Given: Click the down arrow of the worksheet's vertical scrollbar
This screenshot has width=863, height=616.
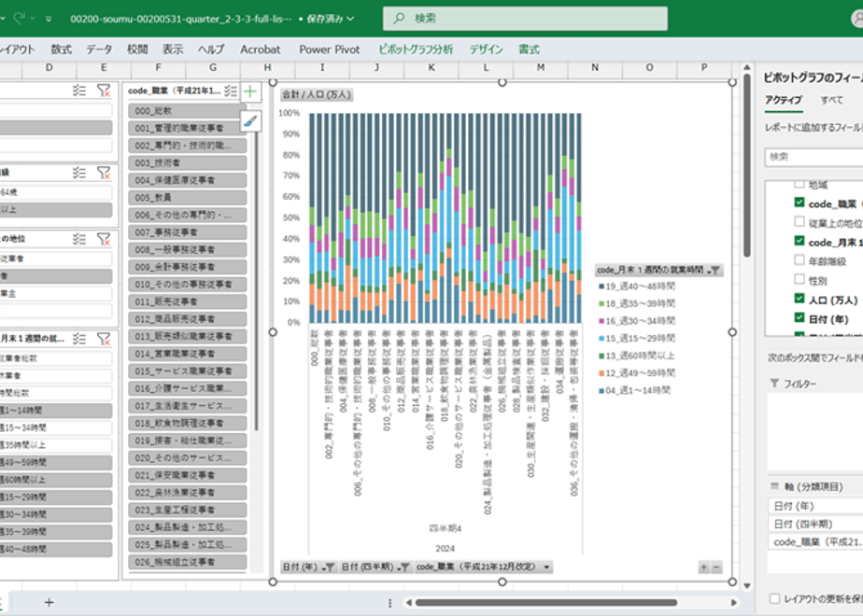Looking at the screenshot, I should (747, 586).
